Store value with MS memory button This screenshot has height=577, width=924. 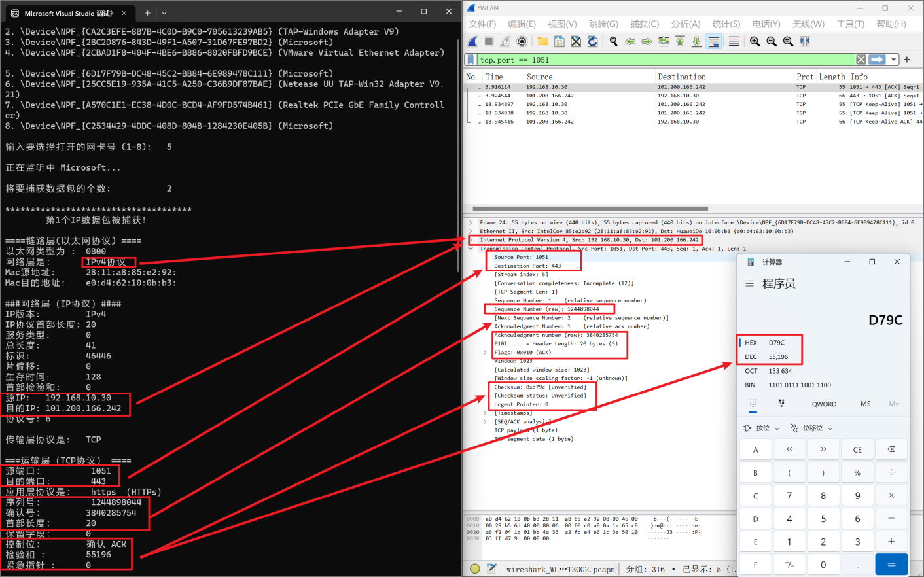[866, 404]
